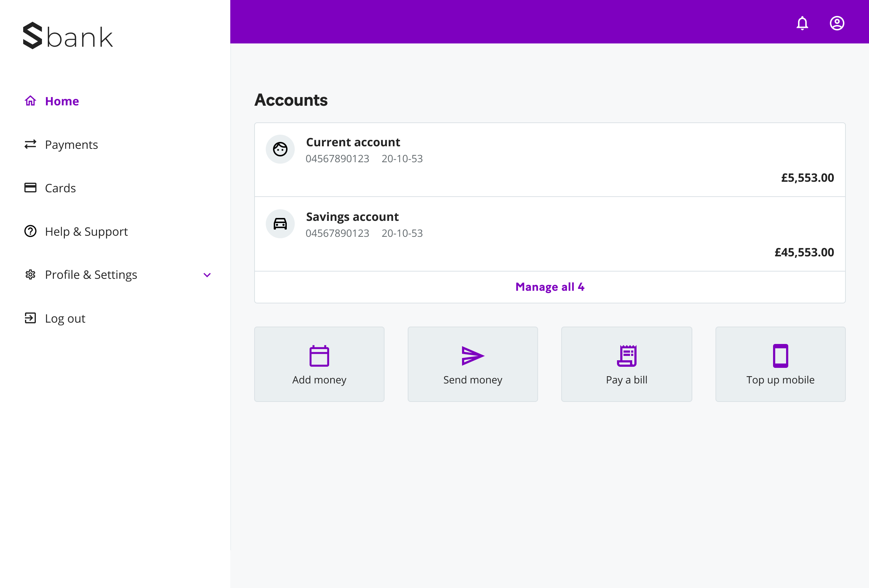This screenshot has width=869, height=588.
Task: Click the Savings account car icon
Action: 280,223
